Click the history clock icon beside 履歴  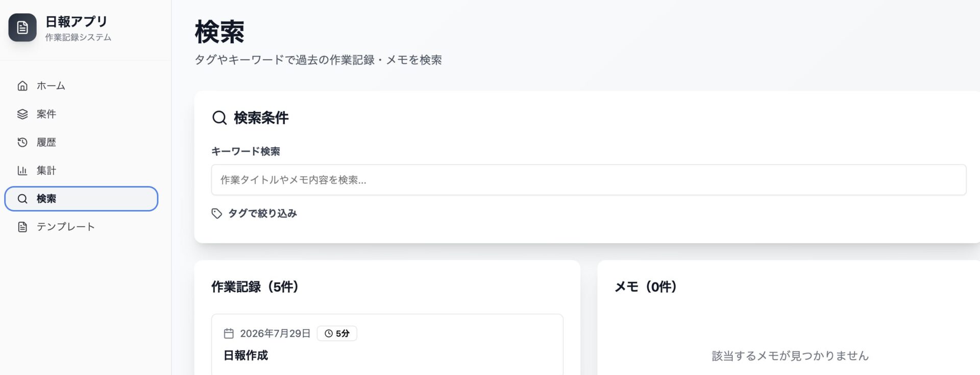tap(22, 142)
